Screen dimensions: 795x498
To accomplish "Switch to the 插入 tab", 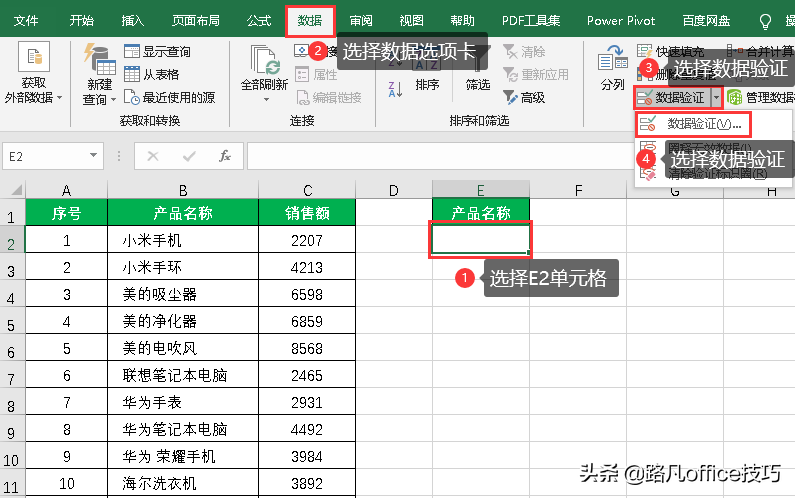I will click(133, 21).
